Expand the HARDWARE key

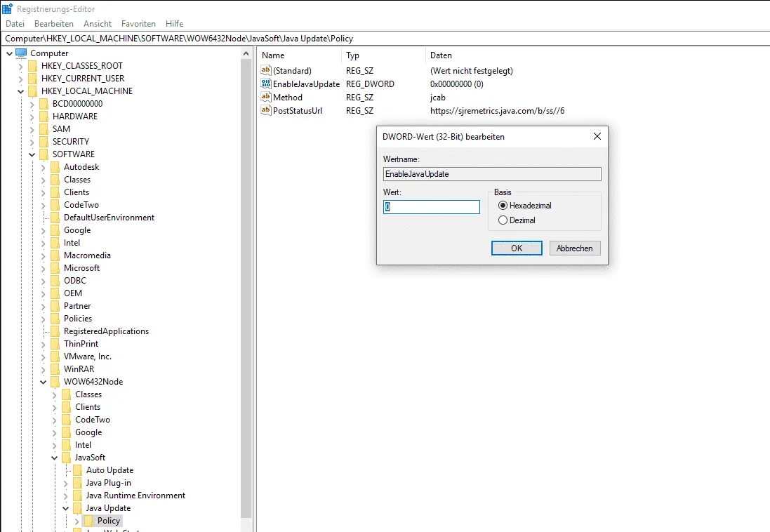click(32, 117)
